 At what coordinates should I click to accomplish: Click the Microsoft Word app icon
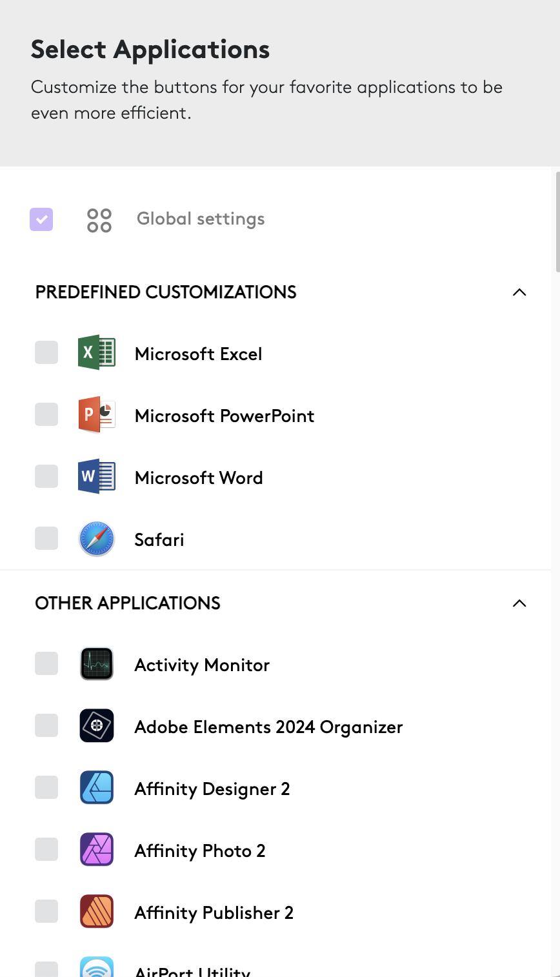[97, 476]
